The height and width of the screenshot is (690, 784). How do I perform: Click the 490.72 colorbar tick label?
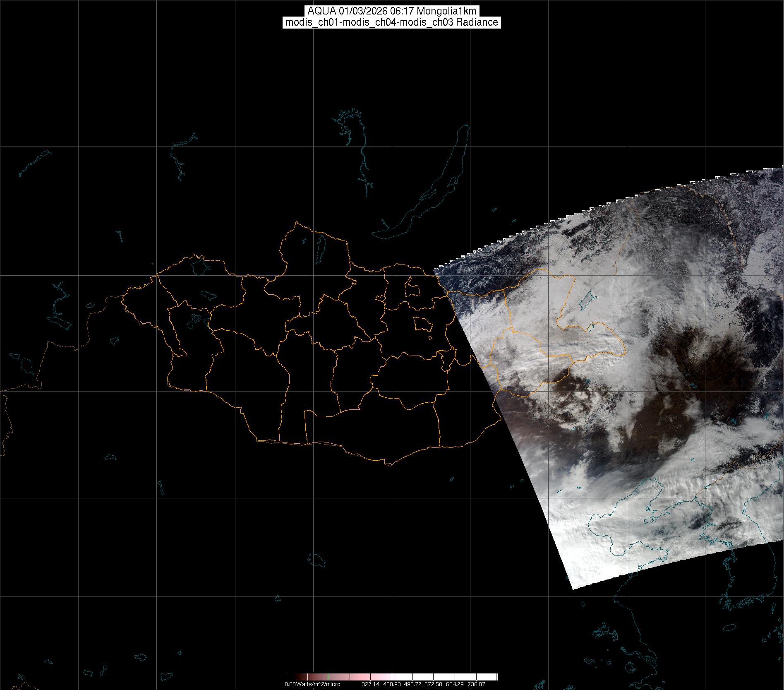(412, 684)
